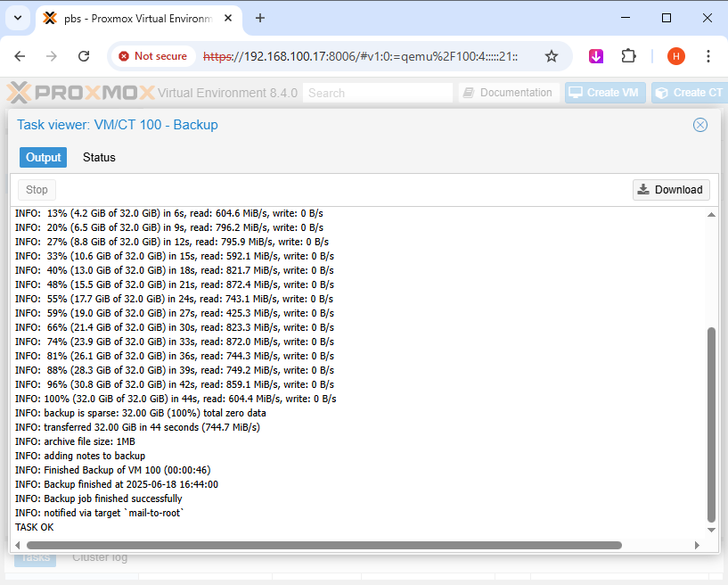728x585 pixels.
Task: Go forward in browser history
Action: click(x=52, y=56)
